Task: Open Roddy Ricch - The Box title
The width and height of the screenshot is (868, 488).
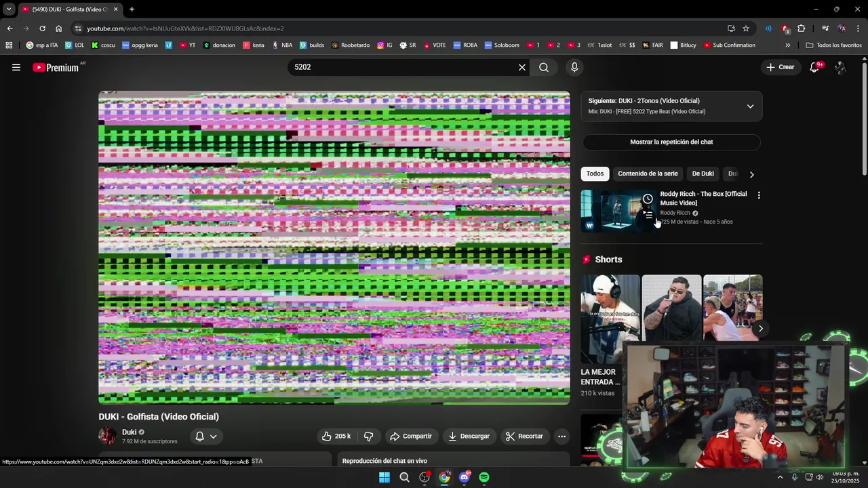Action: click(x=703, y=198)
